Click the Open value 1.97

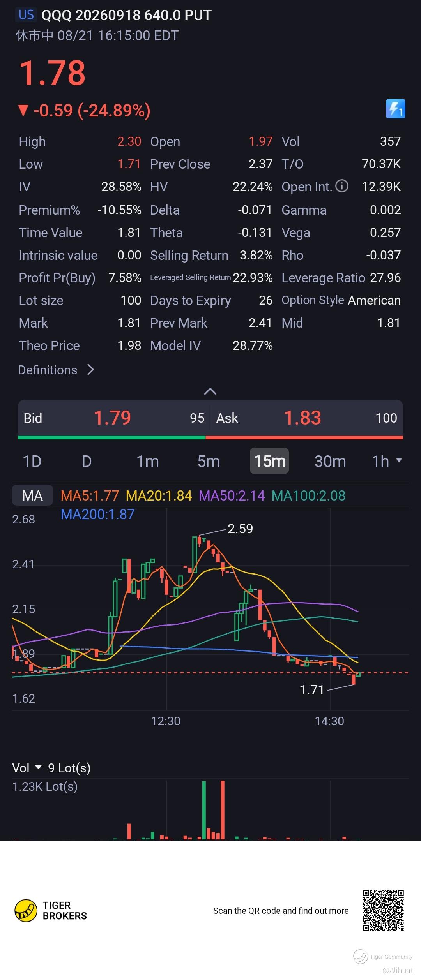click(x=260, y=141)
